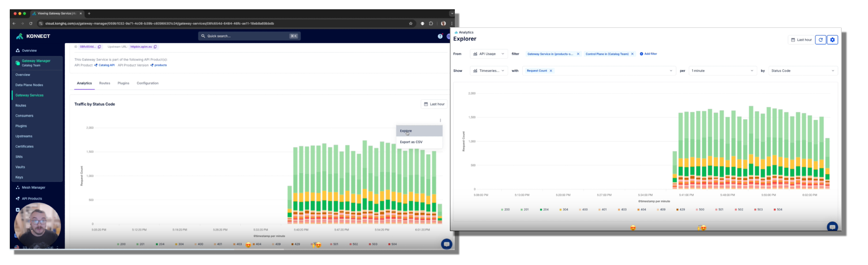Open the Catalog API product link
Viewport: 868px width, 265px height.
pos(106,65)
